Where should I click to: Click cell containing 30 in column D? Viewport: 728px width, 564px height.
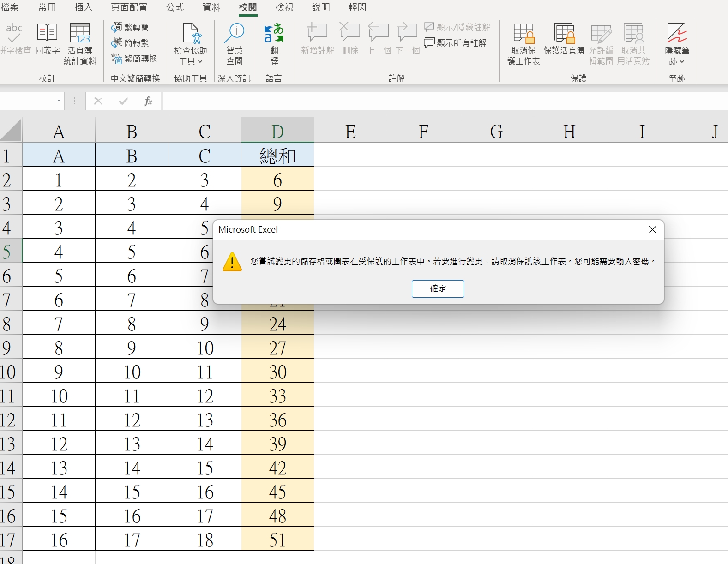pos(277,372)
